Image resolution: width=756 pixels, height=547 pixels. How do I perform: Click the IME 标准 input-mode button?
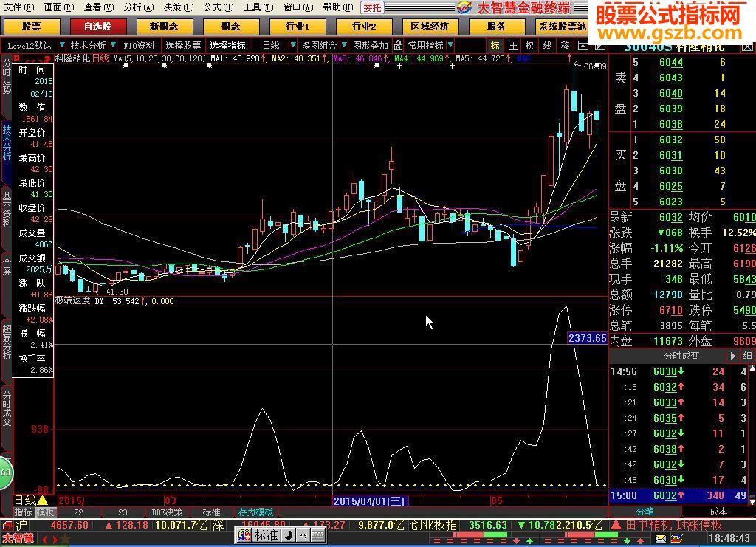pos(266,535)
